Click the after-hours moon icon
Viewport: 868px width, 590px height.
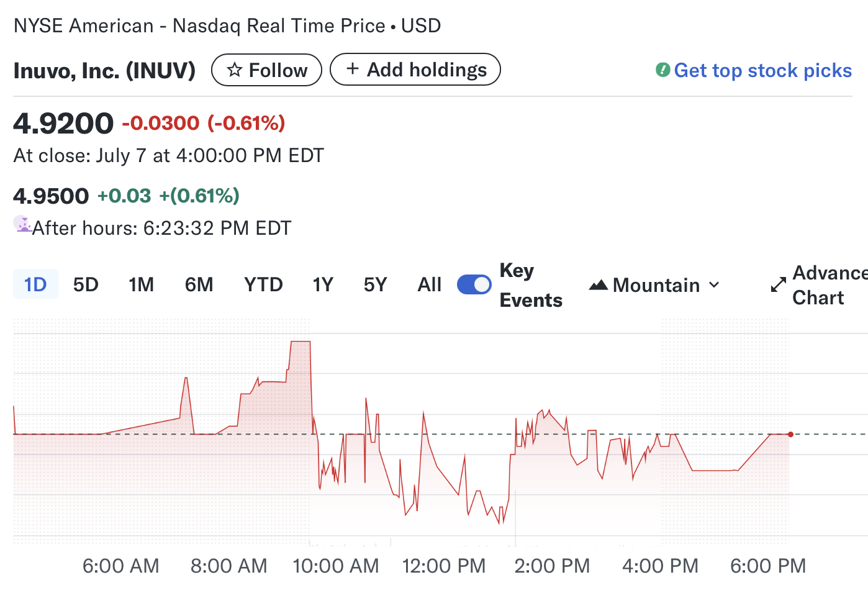click(x=22, y=224)
